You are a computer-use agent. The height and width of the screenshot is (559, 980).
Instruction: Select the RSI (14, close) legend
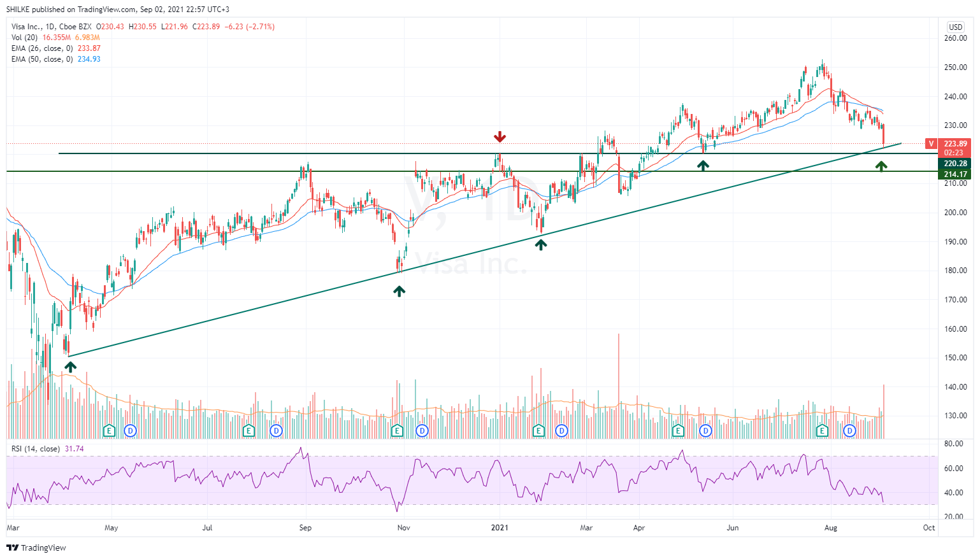(x=36, y=449)
